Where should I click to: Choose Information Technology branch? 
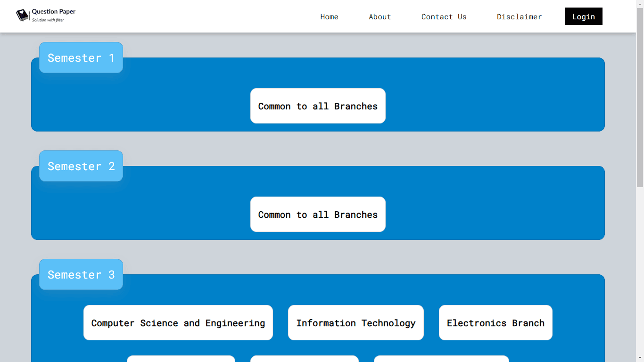(356, 323)
